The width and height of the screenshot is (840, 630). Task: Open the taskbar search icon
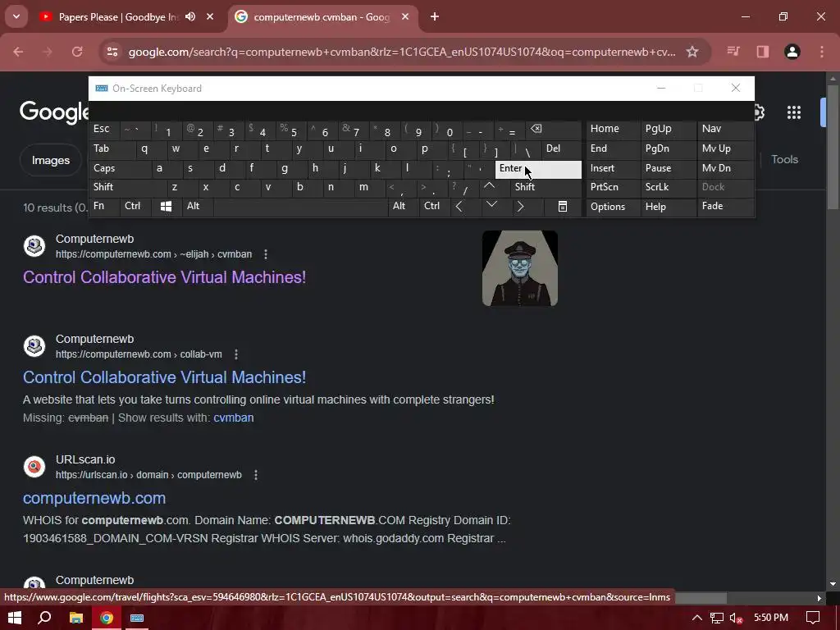click(45, 619)
